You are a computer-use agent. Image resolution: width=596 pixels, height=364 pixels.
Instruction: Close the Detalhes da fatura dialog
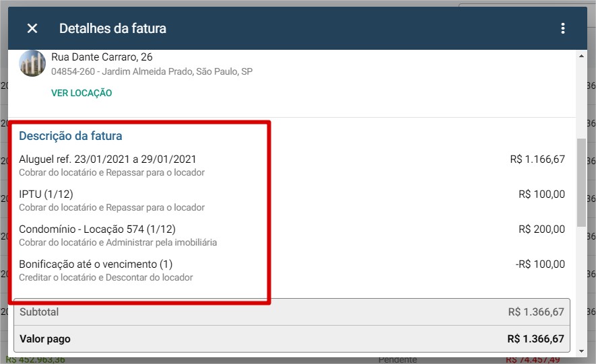(32, 28)
